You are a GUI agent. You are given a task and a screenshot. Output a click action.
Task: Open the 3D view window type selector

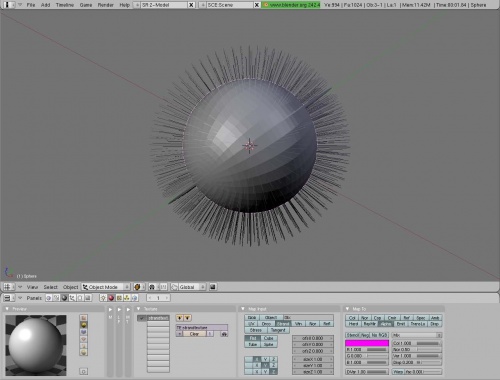click(x=9, y=287)
